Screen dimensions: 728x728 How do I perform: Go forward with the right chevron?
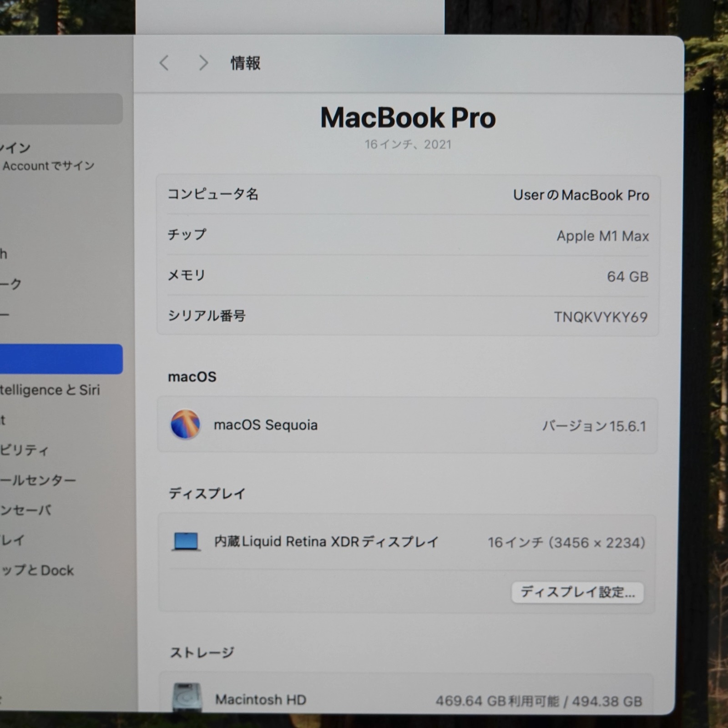click(x=203, y=63)
